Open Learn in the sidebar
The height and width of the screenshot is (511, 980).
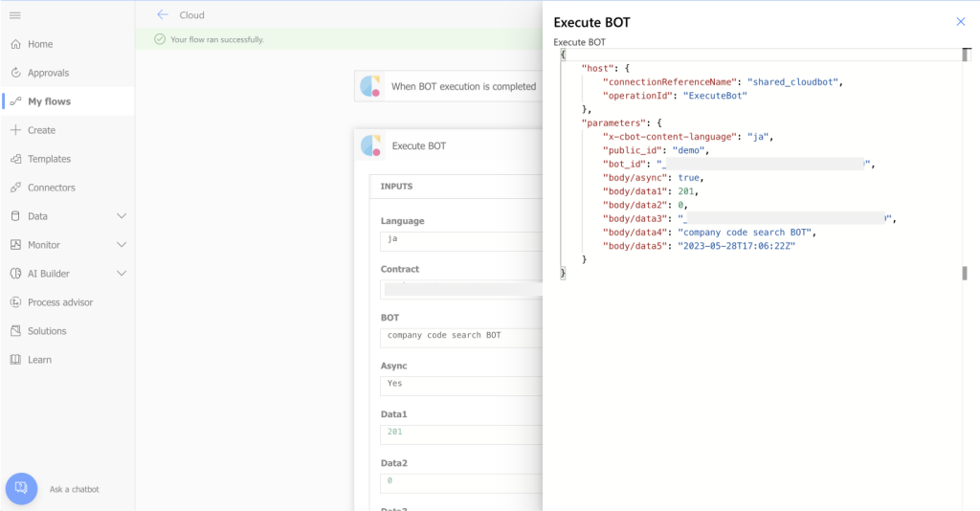pyautogui.click(x=68, y=360)
